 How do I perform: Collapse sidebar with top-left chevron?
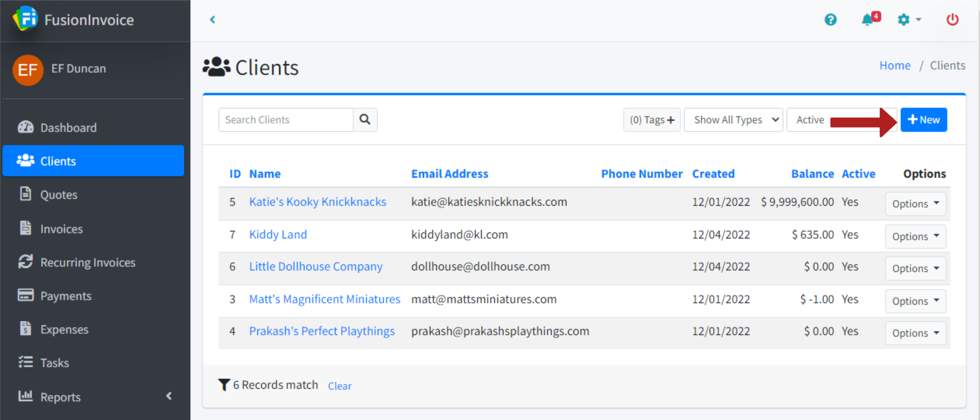[x=213, y=19]
